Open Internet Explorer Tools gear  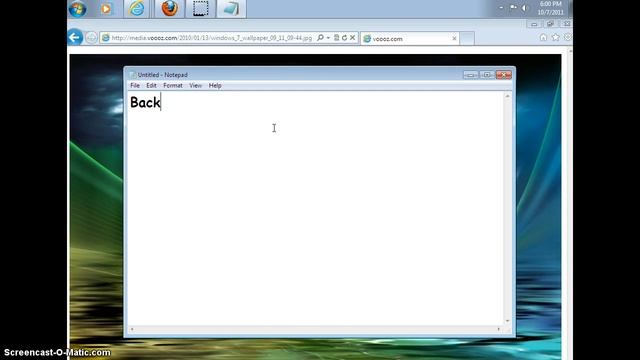pyautogui.click(x=567, y=38)
